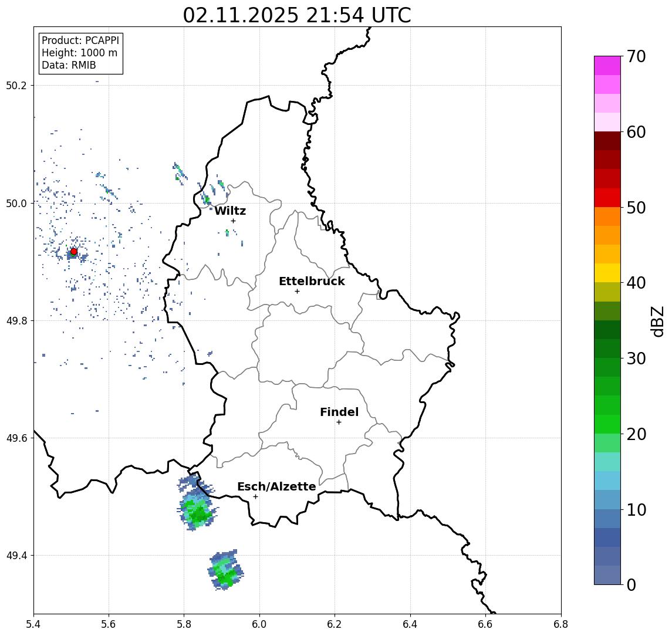The height and width of the screenshot is (636, 672).
Task: Pick the yellow colorbar swatch near 40
Action: coord(607,273)
